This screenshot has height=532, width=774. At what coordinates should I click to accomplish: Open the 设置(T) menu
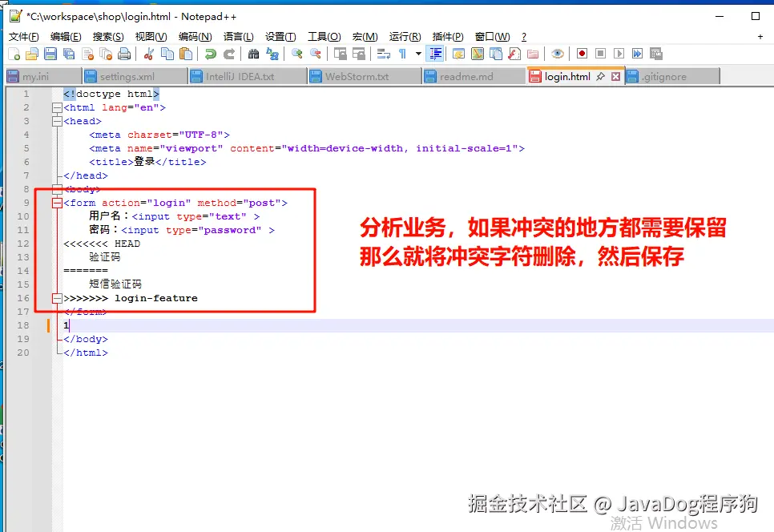[280, 37]
